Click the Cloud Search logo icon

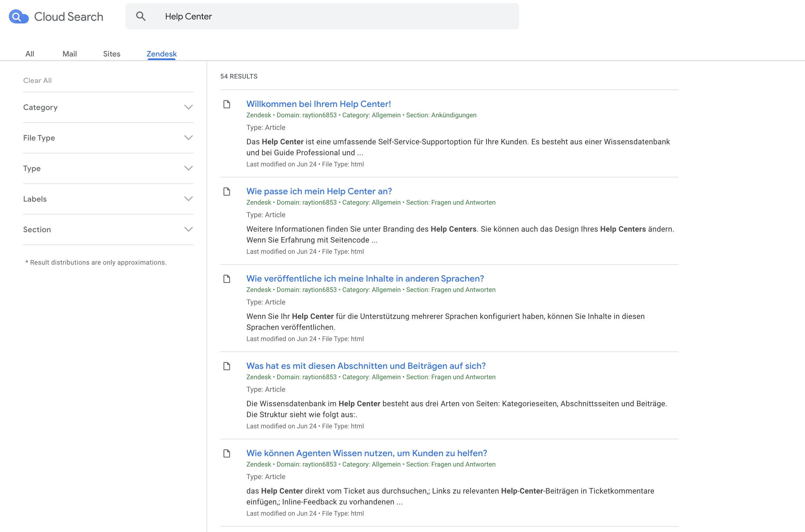point(19,16)
